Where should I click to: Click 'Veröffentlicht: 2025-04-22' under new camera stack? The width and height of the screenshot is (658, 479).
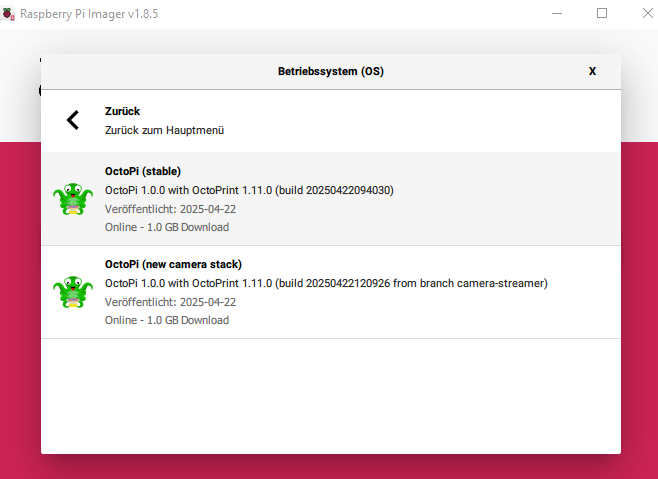click(170, 302)
